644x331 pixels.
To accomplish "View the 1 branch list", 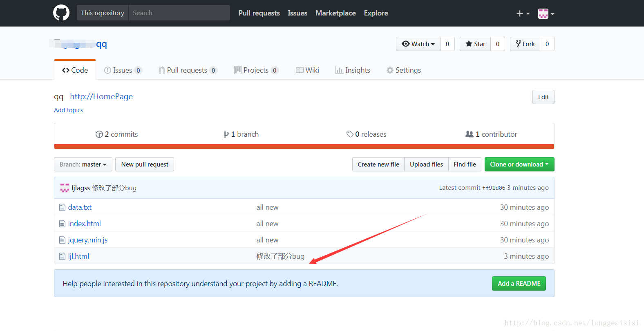I will pos(241,134).
